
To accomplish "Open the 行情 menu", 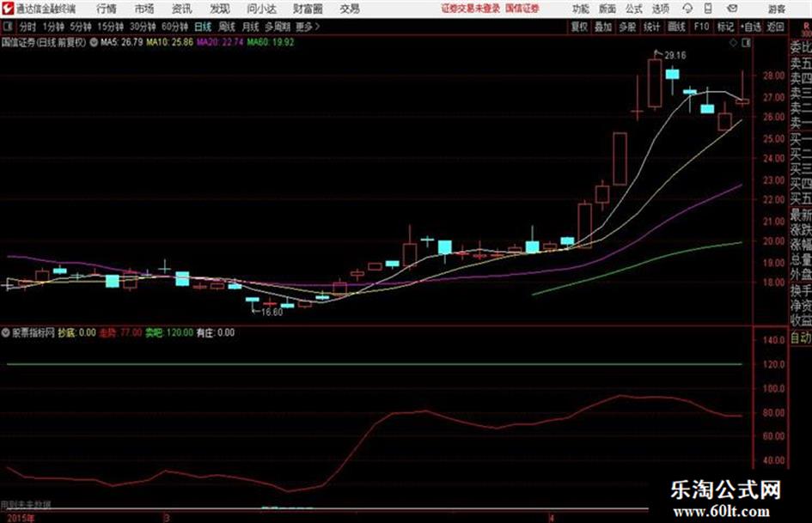I will (x=107, y=9).
